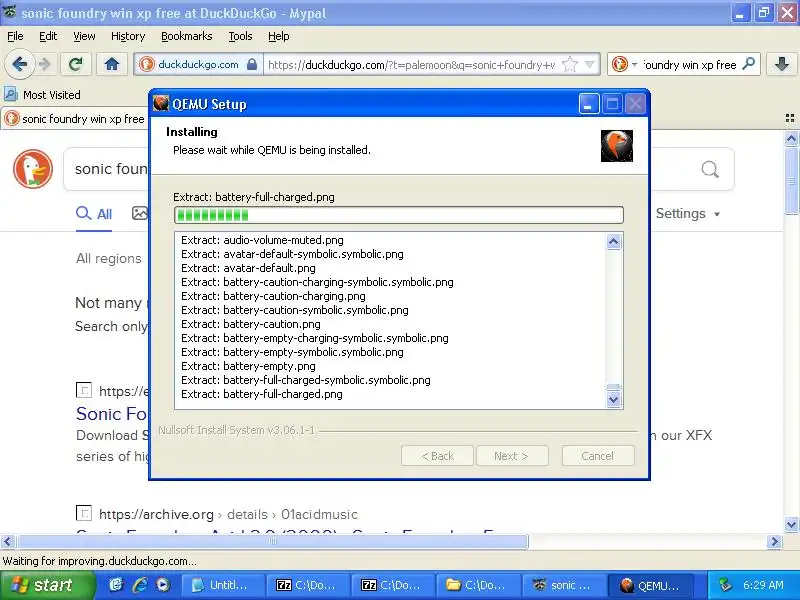Click the archive.org result URL

(x=228, y=514)
